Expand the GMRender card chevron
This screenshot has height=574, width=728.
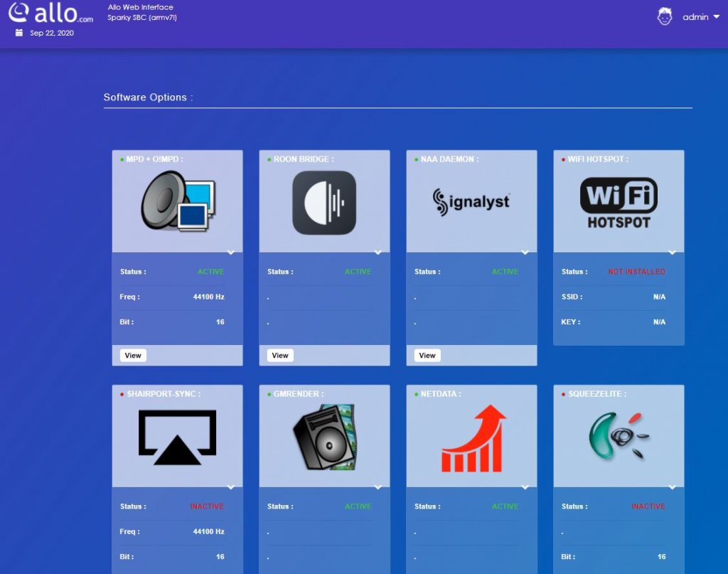(378, 487)
